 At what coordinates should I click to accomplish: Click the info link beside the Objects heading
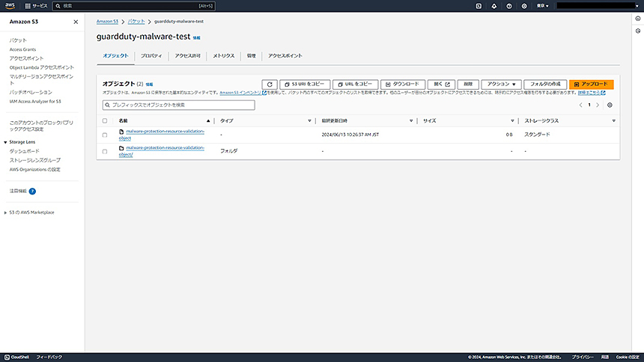(x=150, y=85)
